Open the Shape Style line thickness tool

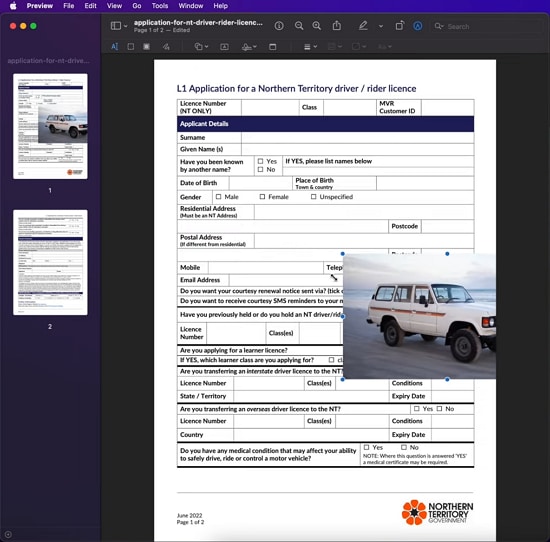point(307,47)
